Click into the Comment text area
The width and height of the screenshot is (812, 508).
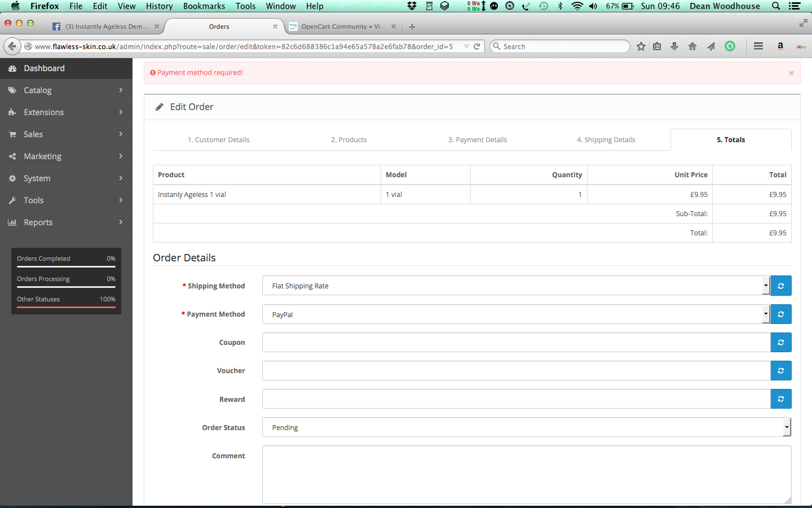coord(527,475)
